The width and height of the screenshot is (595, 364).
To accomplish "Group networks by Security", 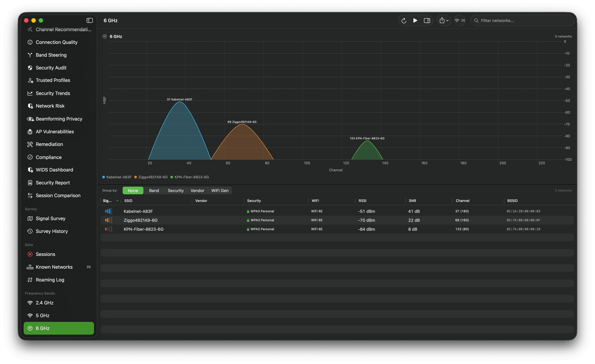I will pos(176,191).
